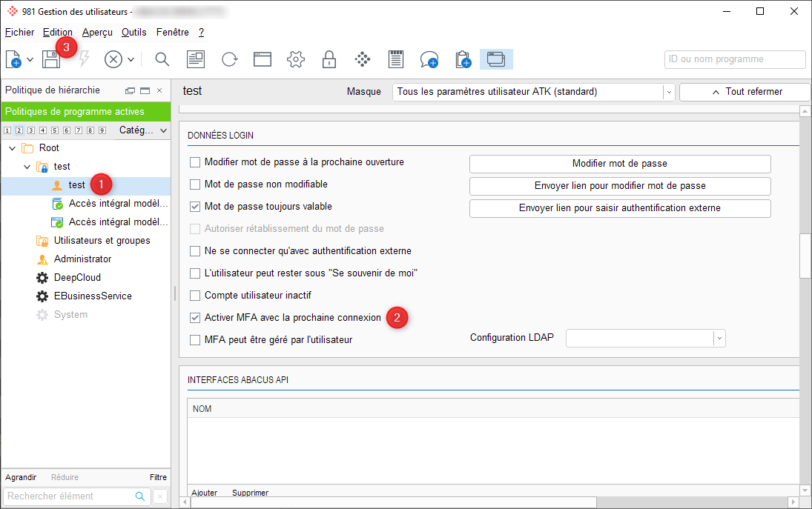Click the settings gear toolbar icon
The image size is (812, 509).
coord(296,59)
